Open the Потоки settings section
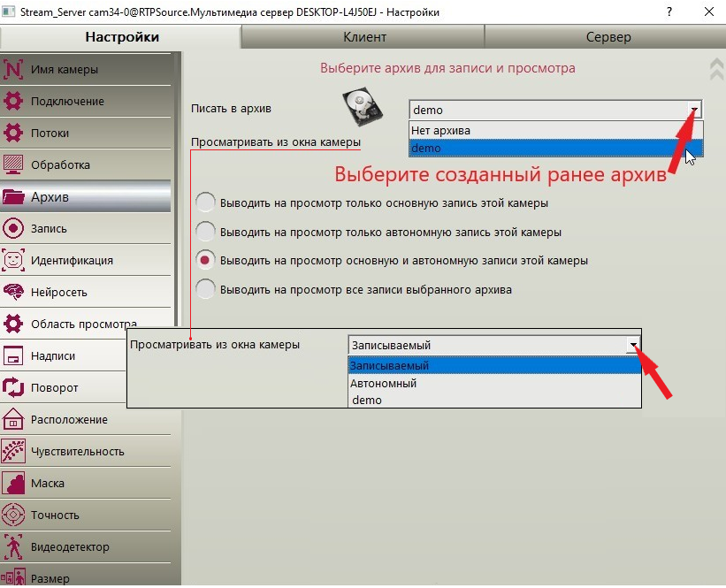 pos(86,133)
